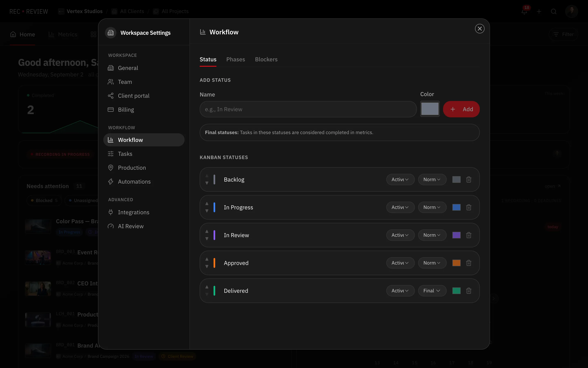The height and width of the screenshot is (368, 588).
Task: Open Tasks settings
Action: (x=144, y=154)
